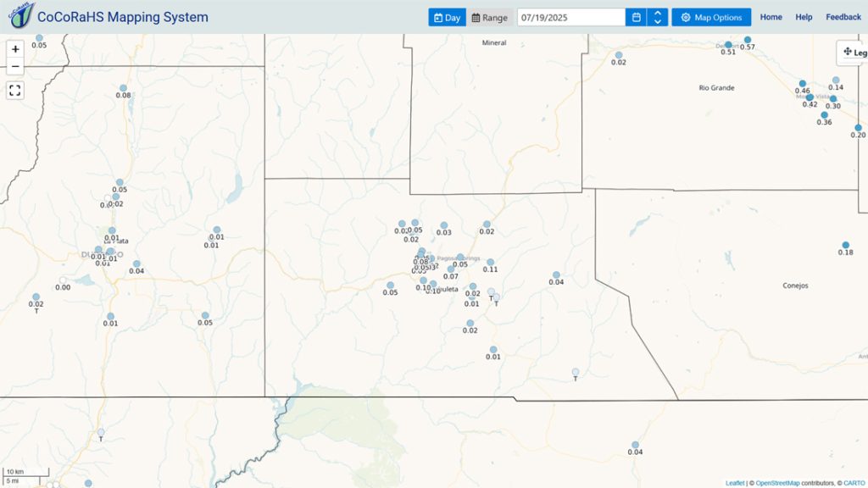Viewport: 868px width, 488px height.
Task: Select the 0.57 precipitation marker
Action: tap(748, 40)
